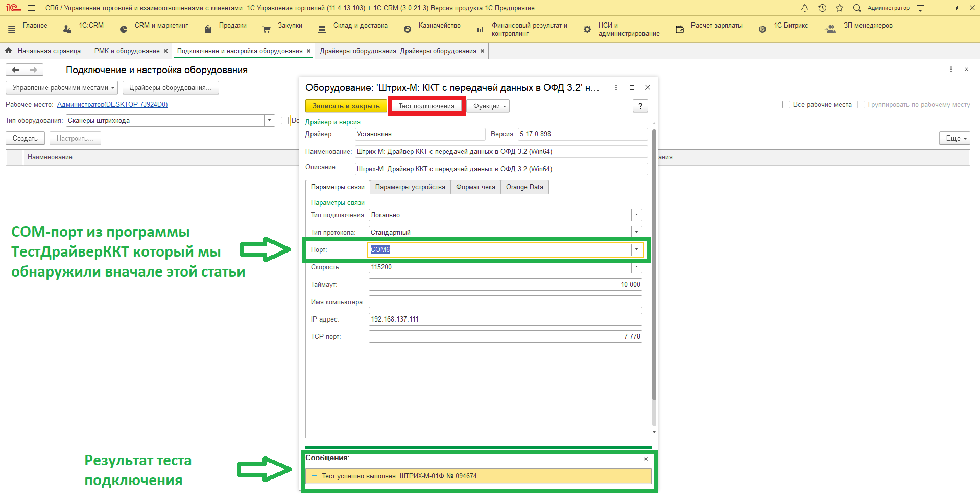This screenshot has width=980, height=503.
Task: Toggle checkbox next to equipment type field
Action: click(x=285, y=121)
